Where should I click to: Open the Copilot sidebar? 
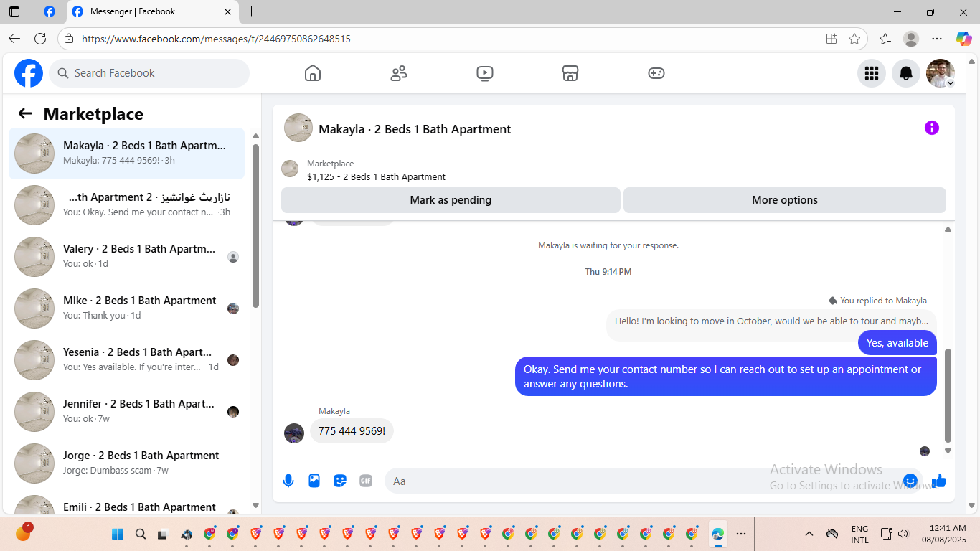point(964,39)
